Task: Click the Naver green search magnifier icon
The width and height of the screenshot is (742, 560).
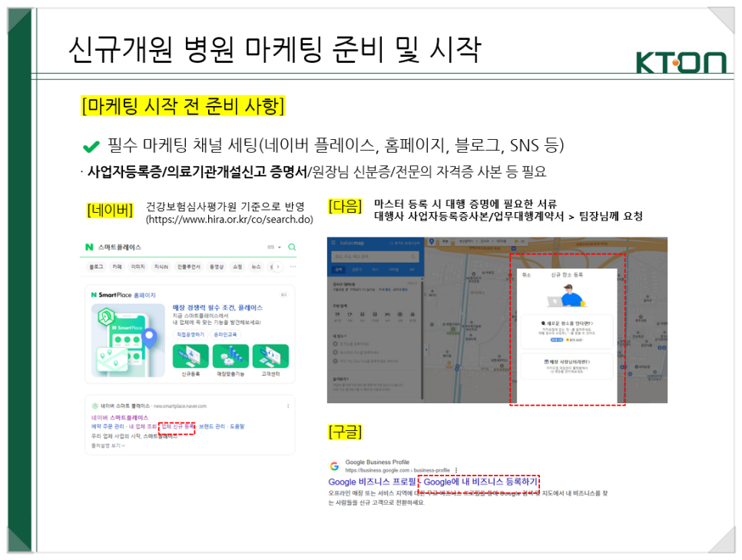Action: point(291,247)
